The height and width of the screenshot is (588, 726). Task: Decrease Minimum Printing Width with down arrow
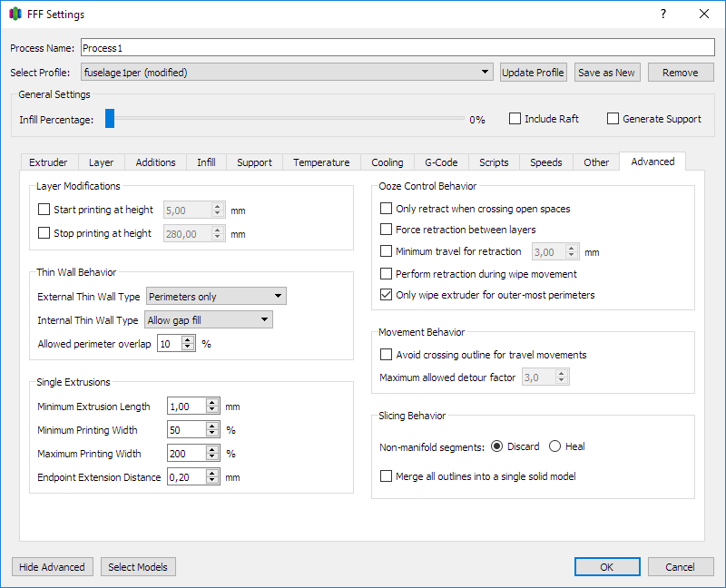(213, 434)
